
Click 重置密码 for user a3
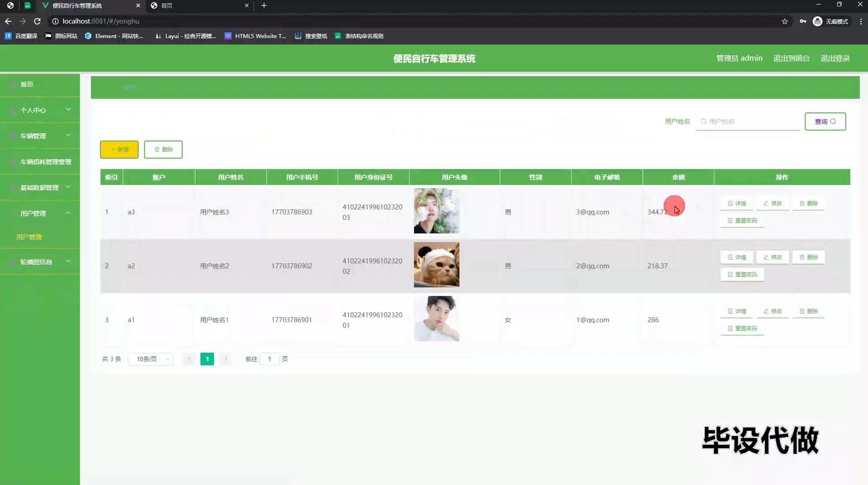pyautogui.click(x=742, y=221)
